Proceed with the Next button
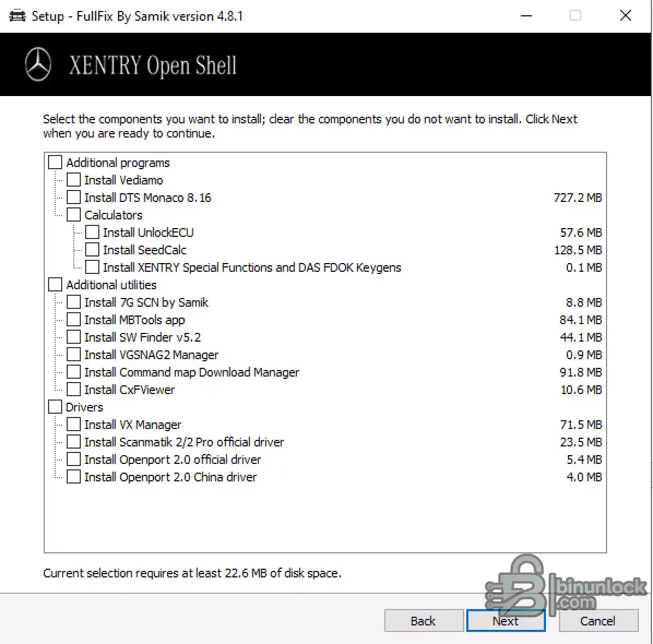653x644 pixels. [506, 621]
